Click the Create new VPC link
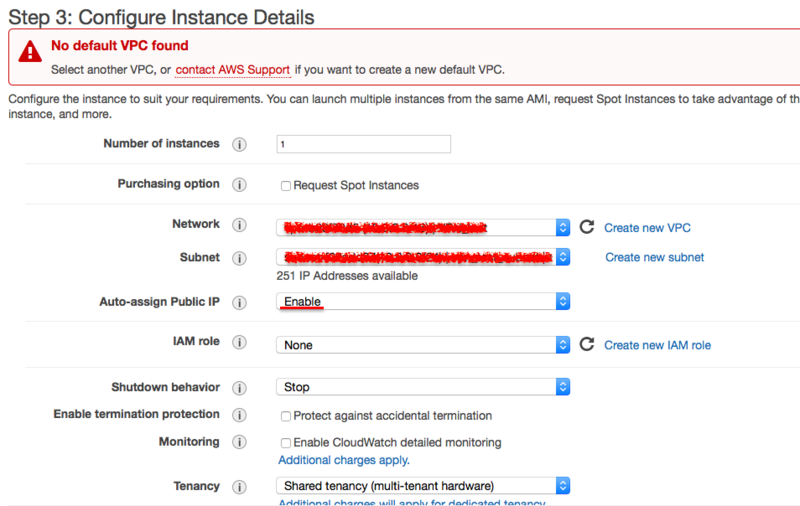The height and width of the screenshot is (506, 800). [647, 228]
